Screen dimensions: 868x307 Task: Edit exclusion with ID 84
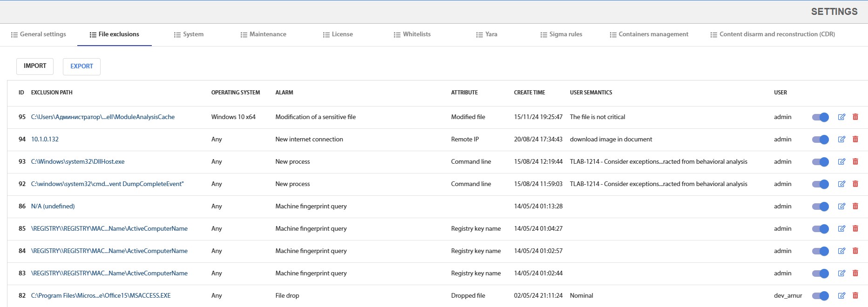(841, 251)
